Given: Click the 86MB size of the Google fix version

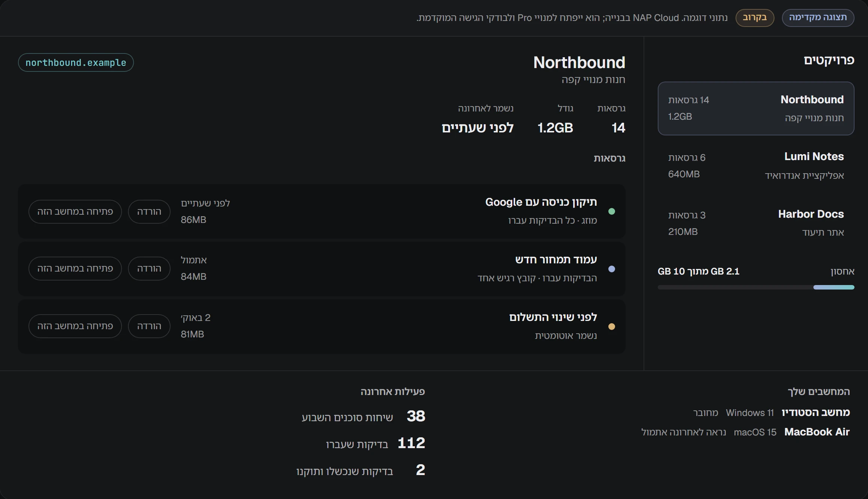Looking at the screenshot, I should [x=193, y=220].
